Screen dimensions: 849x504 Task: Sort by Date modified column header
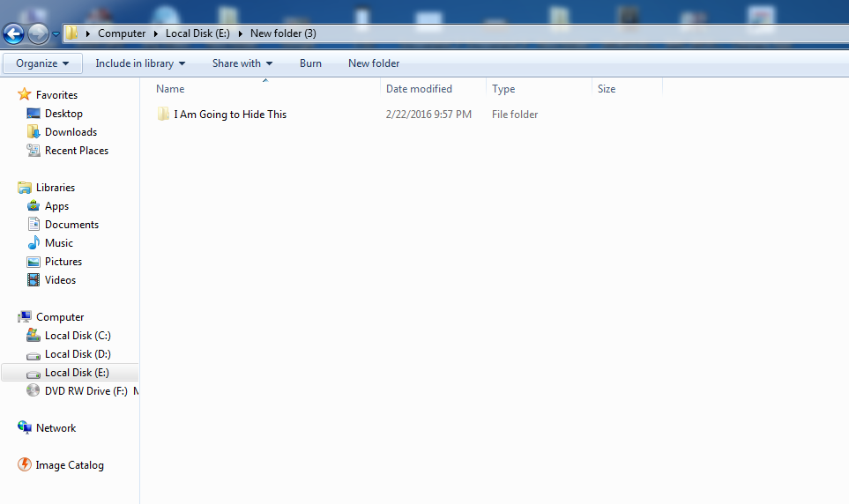click(x=419, y=89)
